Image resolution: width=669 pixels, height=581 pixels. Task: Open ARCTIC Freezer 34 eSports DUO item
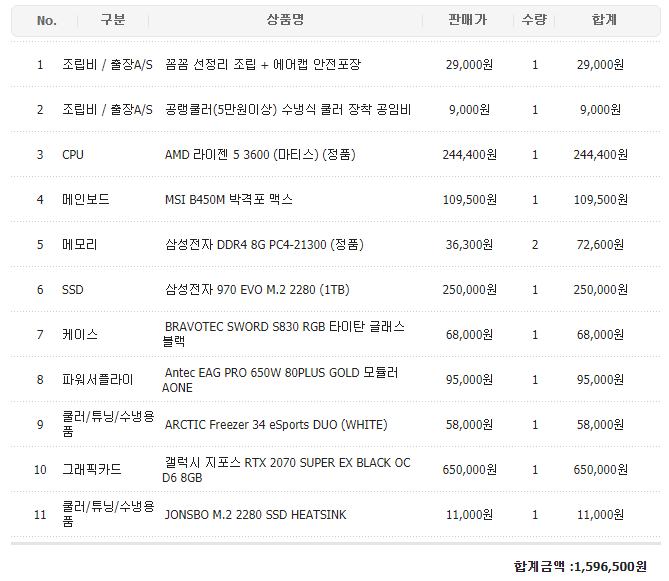275,424
